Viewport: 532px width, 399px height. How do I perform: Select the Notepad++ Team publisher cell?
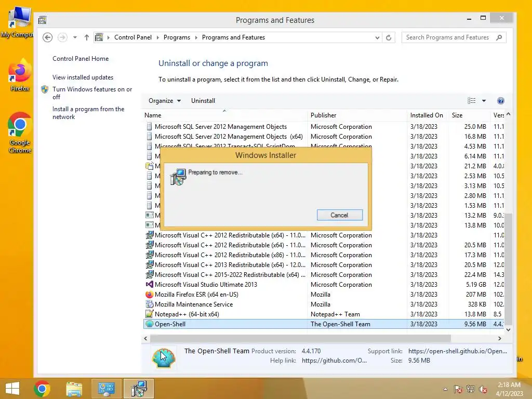click(335, 314)
